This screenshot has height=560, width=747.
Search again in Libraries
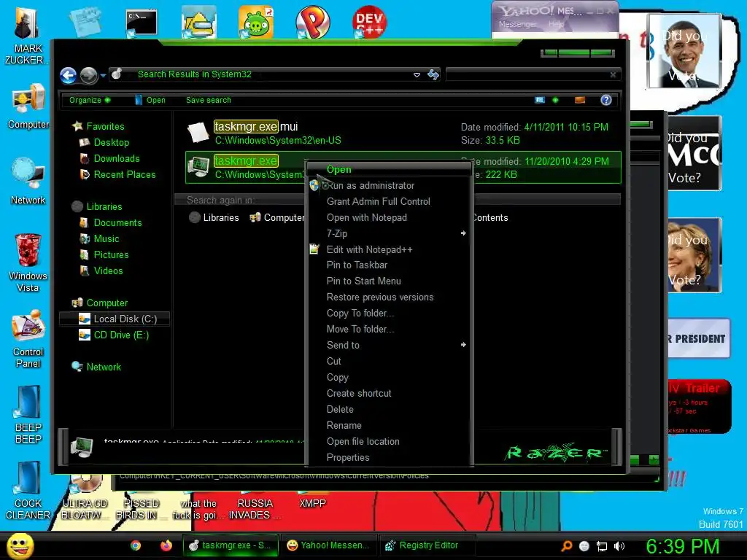pyautogui.click(x=214, y=217)
